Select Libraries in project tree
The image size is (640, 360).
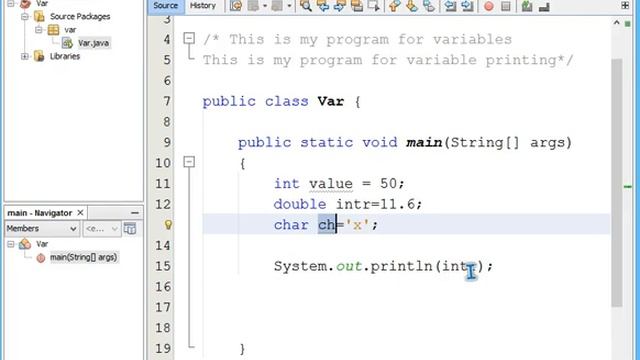click(65, 56)
